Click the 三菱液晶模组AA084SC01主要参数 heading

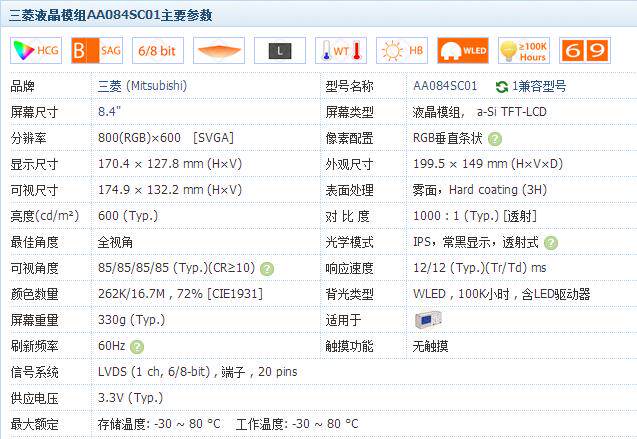tap(110, 15)
